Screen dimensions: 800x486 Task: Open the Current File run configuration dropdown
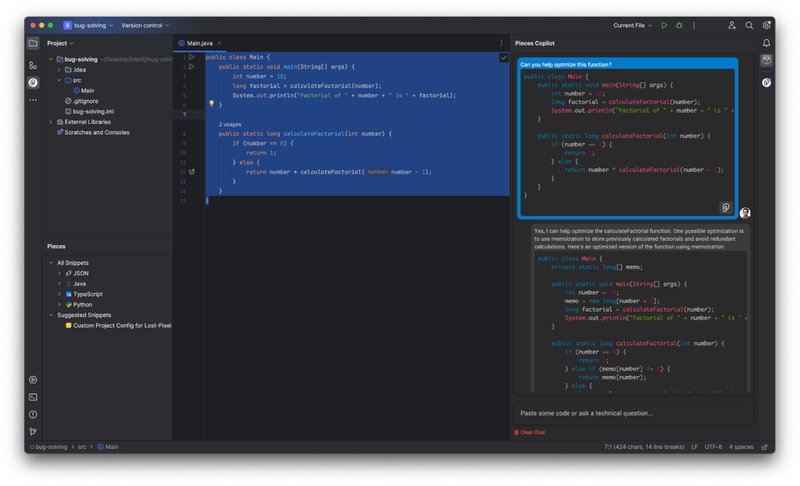pyautogui.click(x=633, y=25)
